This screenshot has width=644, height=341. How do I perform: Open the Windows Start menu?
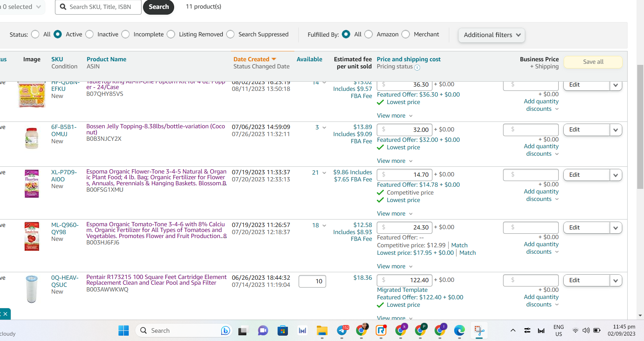point(123,331)
